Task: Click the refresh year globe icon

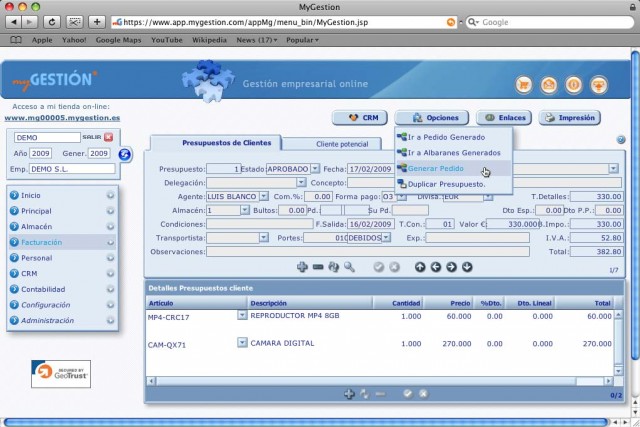Action: [x=125, y=154]
